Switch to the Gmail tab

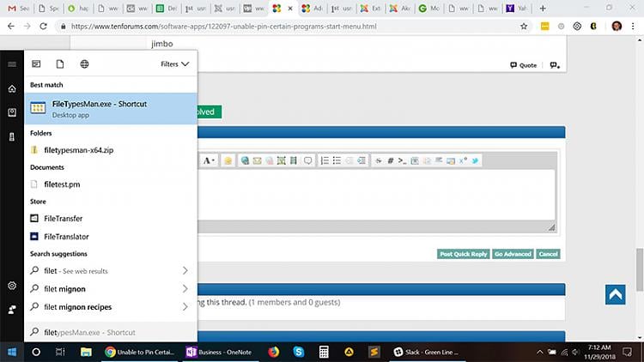[18, 9]
